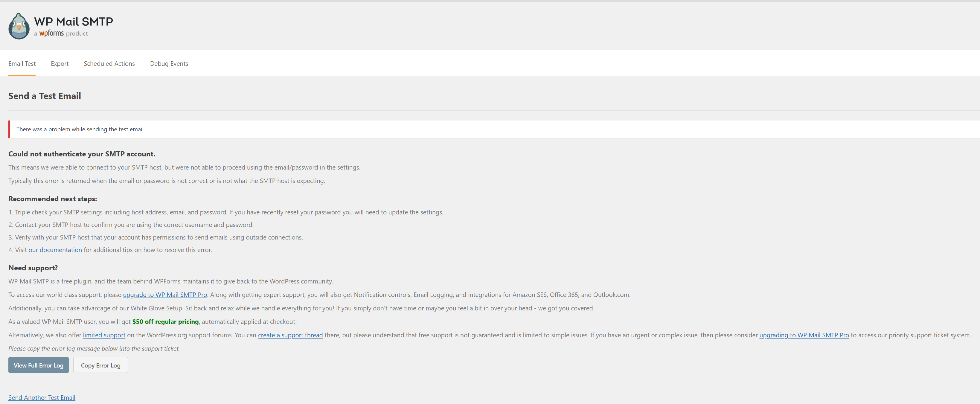Follow the 'upgrading to WP Mail SMTP Pro' link

804,335
